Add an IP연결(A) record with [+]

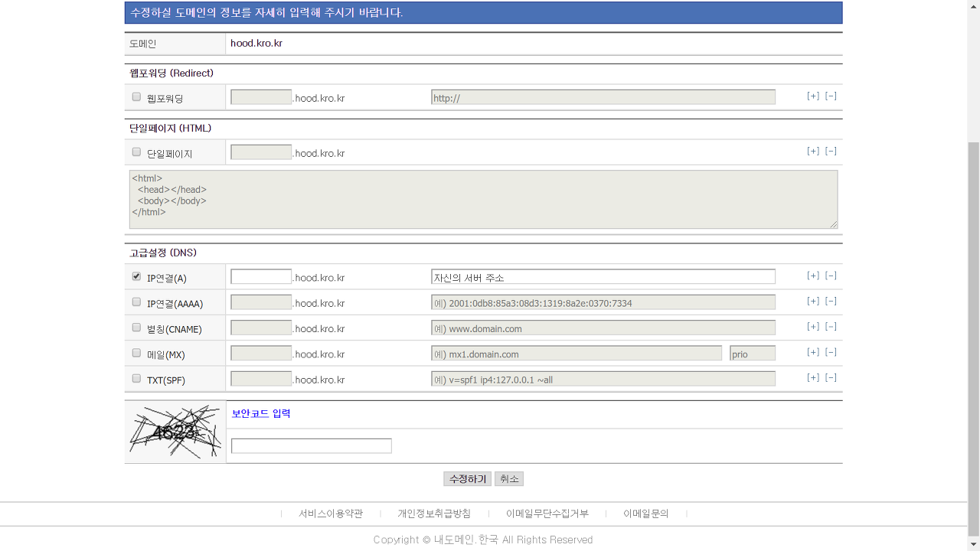(813, 276)
